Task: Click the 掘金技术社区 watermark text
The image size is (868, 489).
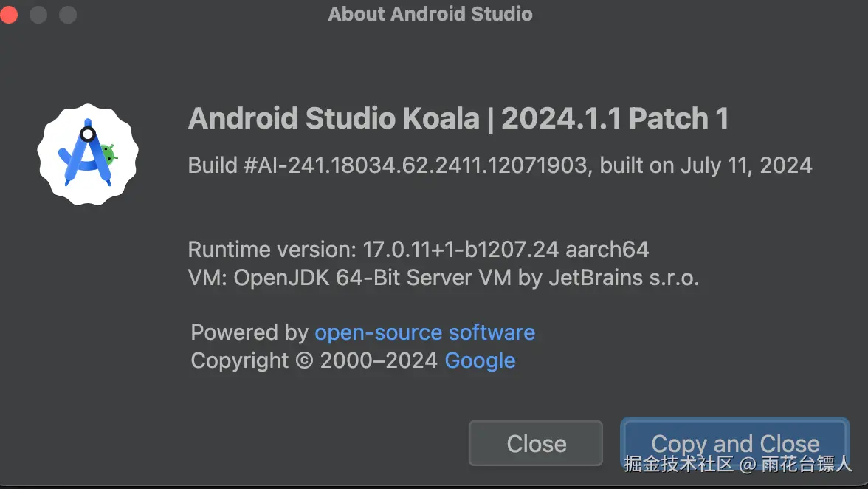Action: (x=679, y=464)
